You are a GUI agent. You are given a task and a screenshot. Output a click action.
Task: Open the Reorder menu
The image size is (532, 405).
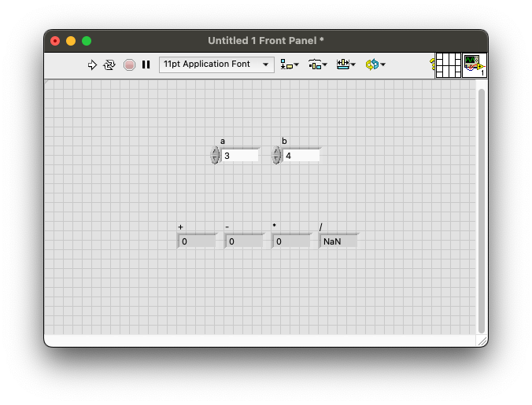tap(375, 64)
